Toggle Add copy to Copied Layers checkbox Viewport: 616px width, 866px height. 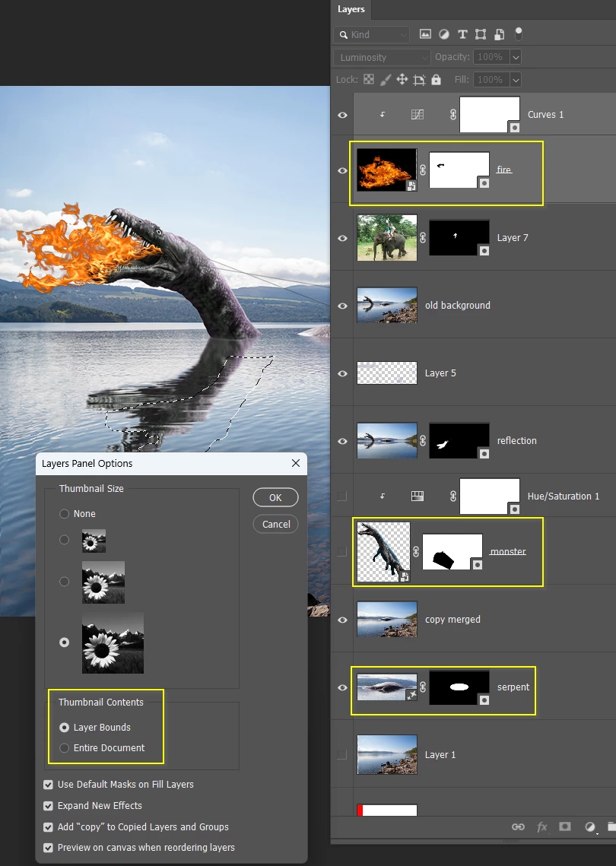[48, 826]
